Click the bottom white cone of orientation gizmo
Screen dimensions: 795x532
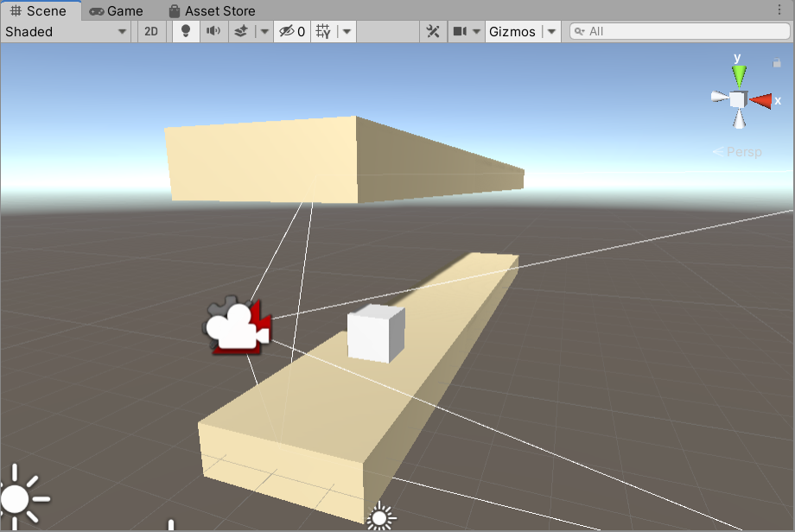[x=739, y=119]
